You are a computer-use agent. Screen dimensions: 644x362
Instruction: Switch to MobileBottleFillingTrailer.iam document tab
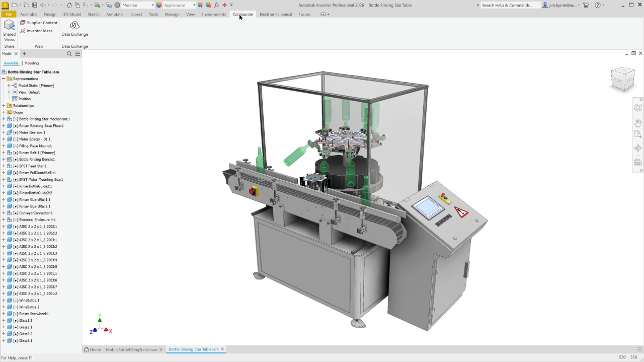coord(131,349)
